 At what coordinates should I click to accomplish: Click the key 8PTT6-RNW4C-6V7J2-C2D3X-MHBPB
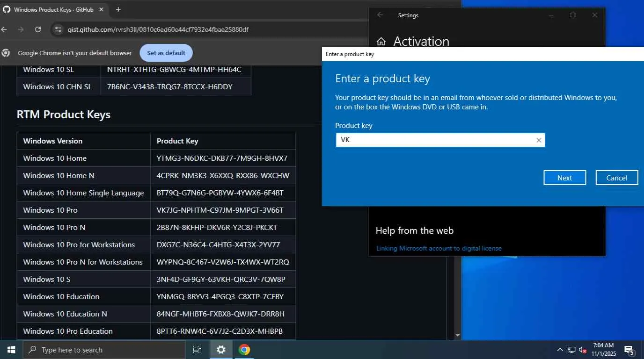pos(220,331)
